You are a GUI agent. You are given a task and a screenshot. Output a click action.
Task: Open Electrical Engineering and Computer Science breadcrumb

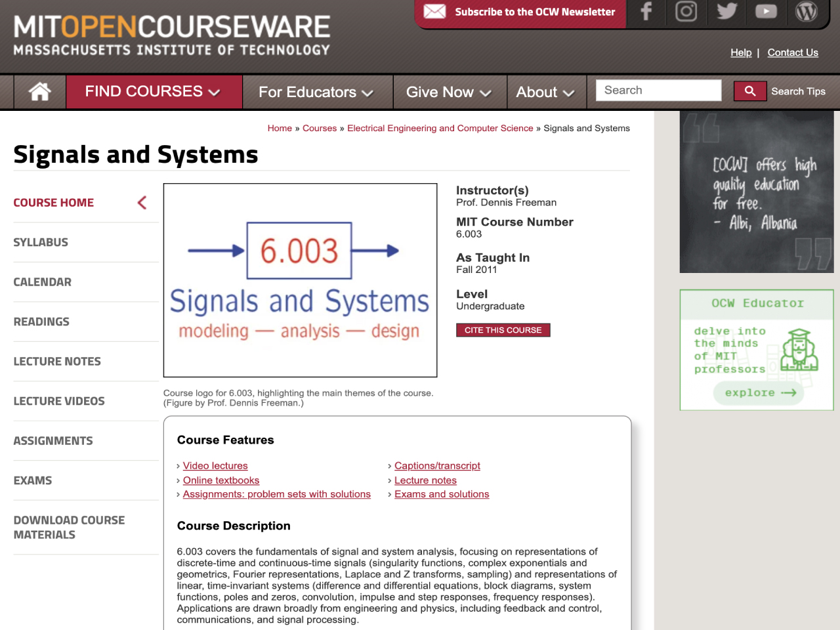[440, 128]
